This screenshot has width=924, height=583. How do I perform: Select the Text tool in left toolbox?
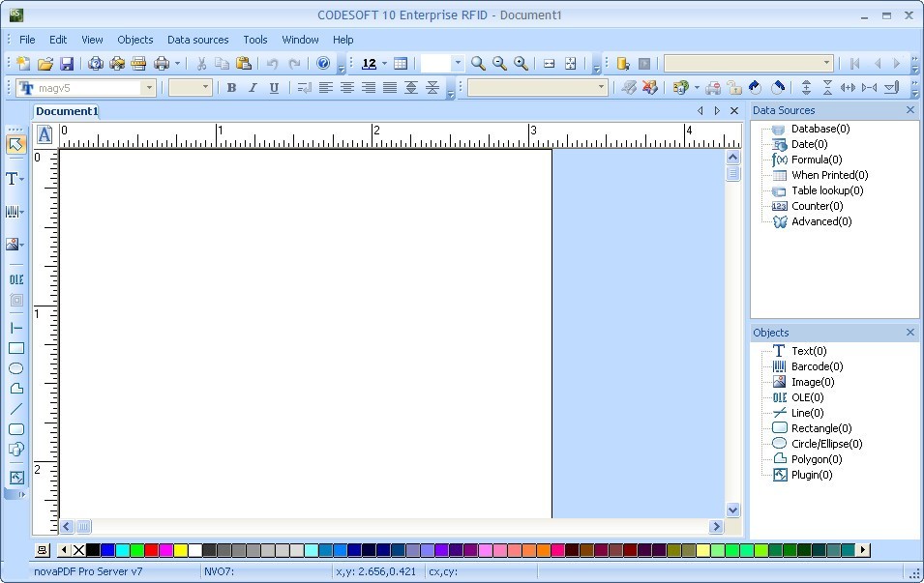tap(12, 179)
